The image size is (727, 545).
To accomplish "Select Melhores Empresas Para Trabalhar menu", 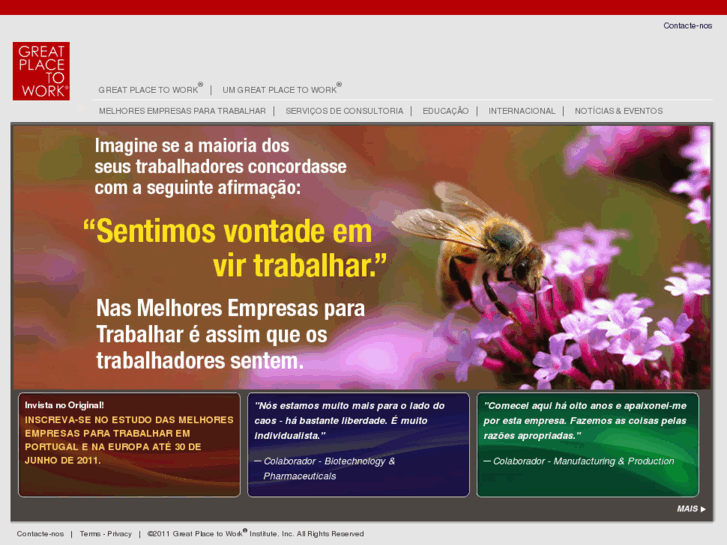I will click(182, 111).
